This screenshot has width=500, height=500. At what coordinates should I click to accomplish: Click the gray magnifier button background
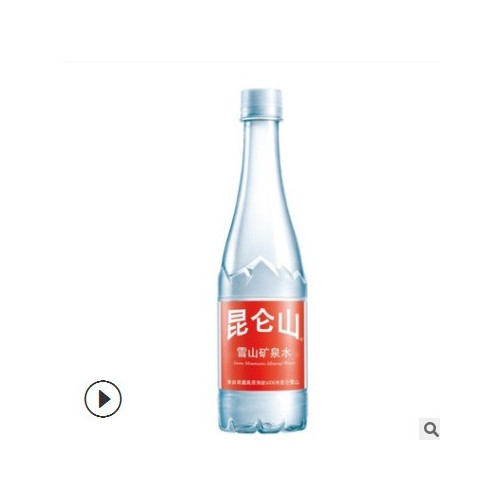tap(429, 429)
